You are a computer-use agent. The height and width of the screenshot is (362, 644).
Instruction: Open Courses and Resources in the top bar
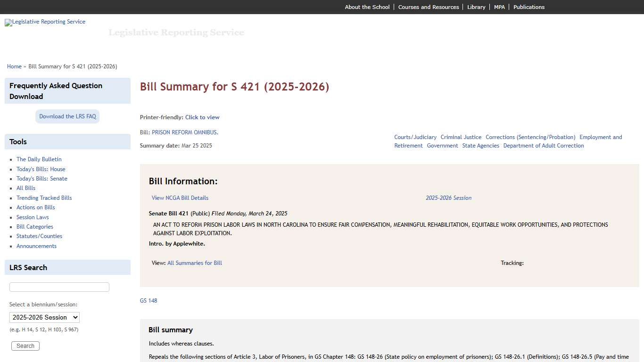pos(429,7)
